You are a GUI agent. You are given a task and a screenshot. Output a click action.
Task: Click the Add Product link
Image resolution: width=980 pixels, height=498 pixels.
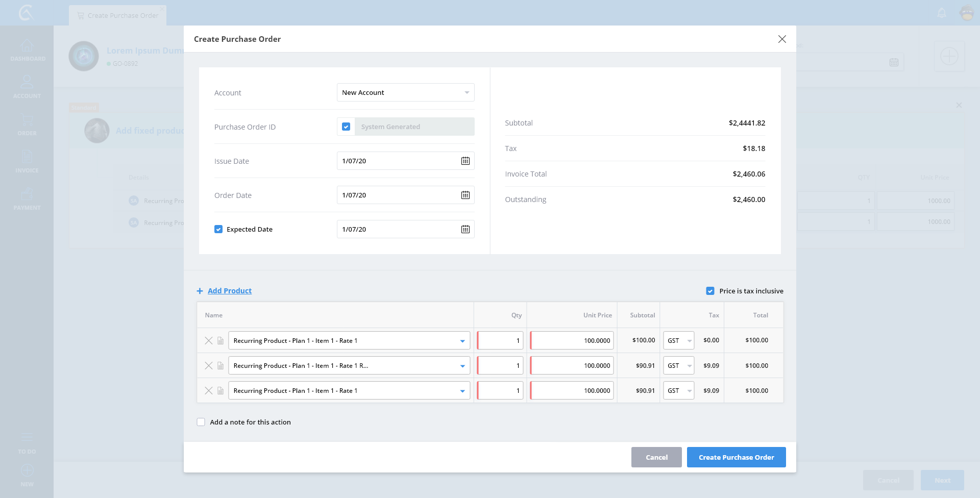[230, 291]
